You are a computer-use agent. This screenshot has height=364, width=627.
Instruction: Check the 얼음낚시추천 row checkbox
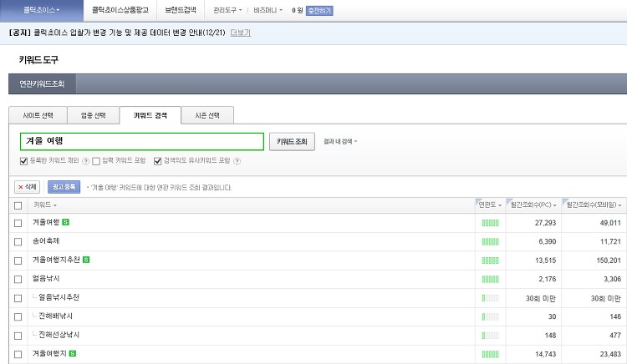click(x=18, y=298)
